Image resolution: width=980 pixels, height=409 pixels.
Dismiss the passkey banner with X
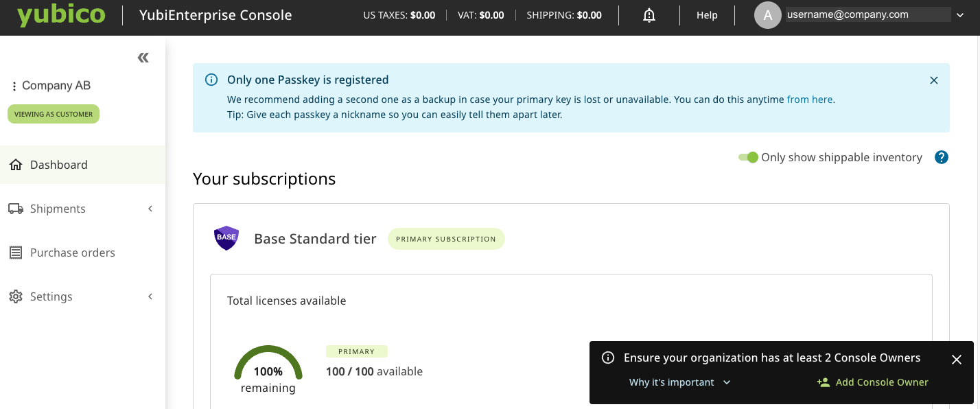(x=933, y=80)
